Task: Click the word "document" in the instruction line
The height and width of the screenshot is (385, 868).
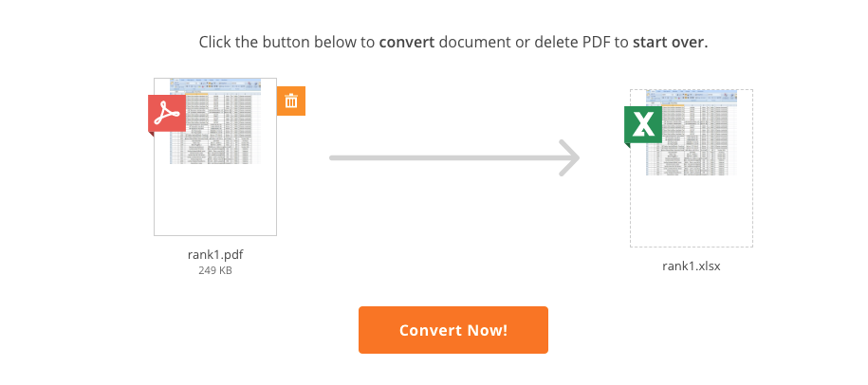Action: (475, 43)
